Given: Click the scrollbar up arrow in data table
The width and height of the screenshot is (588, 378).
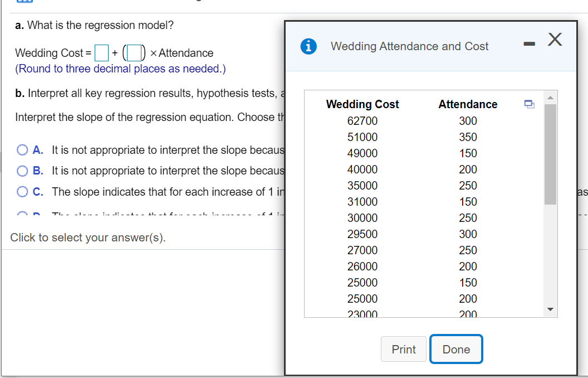Looking at the screenshot, I should click(550, 98).
